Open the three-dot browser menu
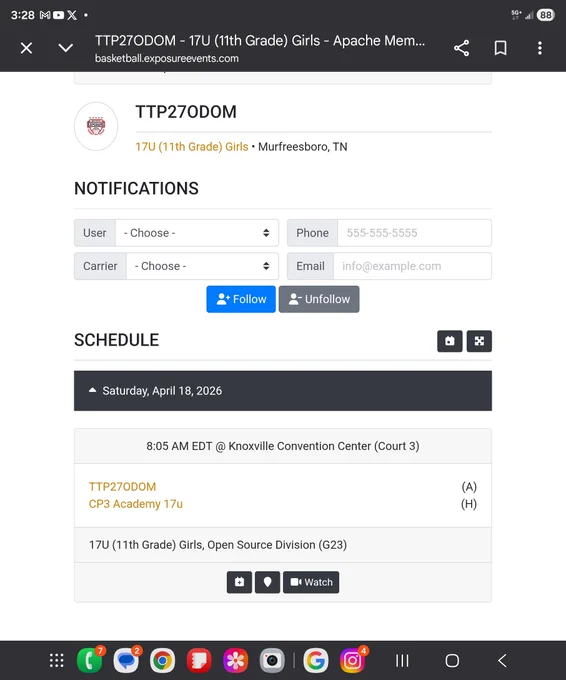566x680 pixels. click(x=540, y=48)
